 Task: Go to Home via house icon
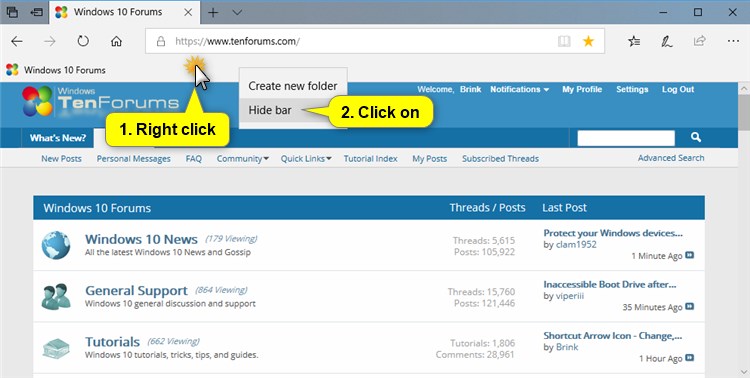116,41
